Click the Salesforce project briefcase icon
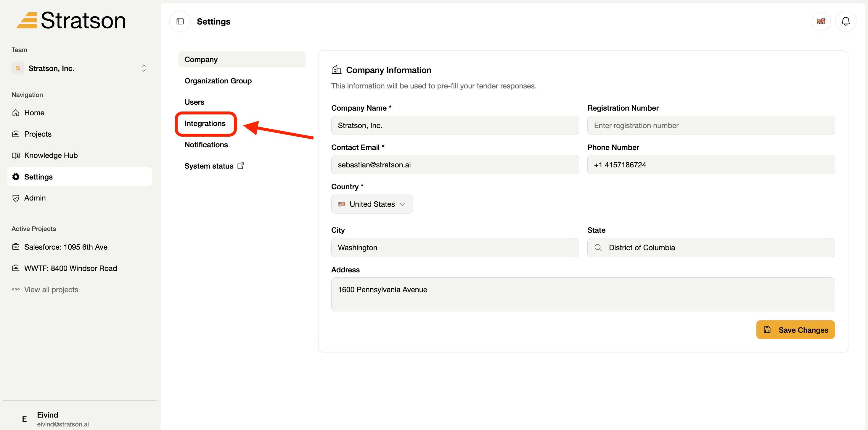 16,247
